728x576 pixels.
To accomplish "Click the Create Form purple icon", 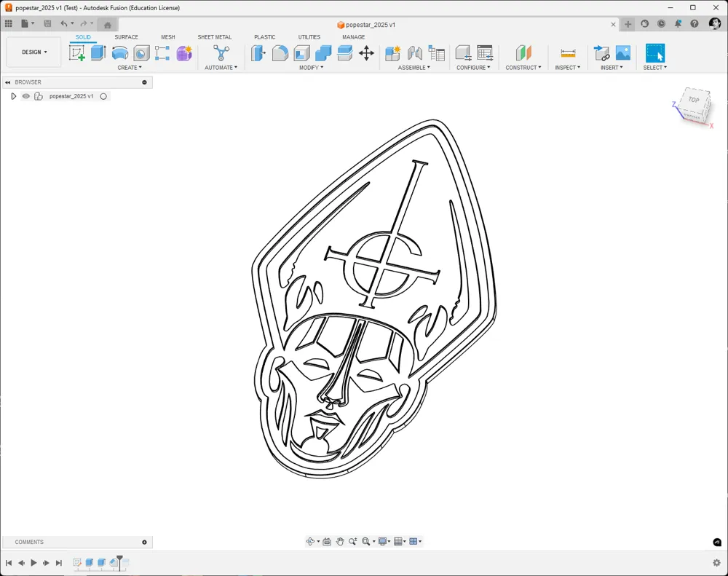I will pyautogui.click(x=184, y=53).
